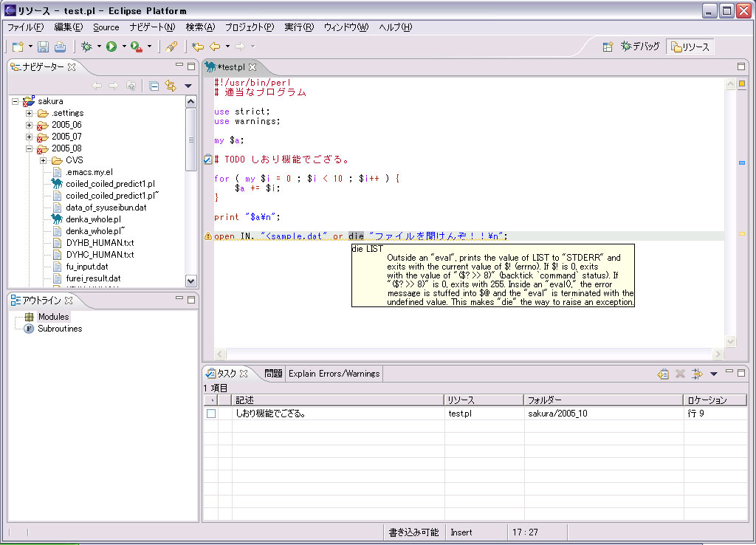Viewport: 756px width, 545px height.
Task: Click the Modules icon in the outline
Action: point(29,316)
